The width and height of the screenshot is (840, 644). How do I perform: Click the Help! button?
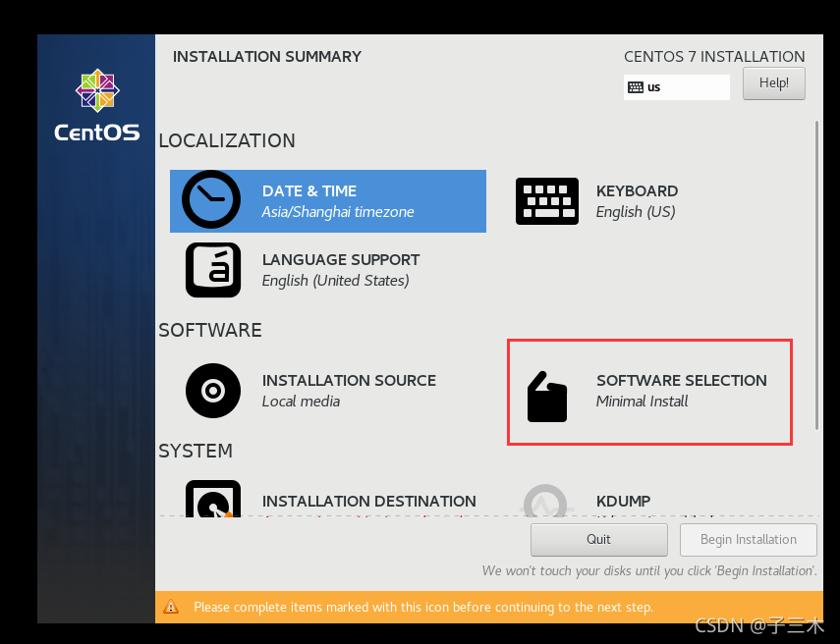point(773,83)
